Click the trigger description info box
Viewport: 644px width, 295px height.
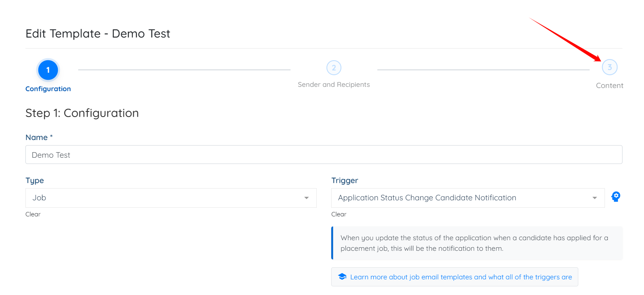(477, 243)
